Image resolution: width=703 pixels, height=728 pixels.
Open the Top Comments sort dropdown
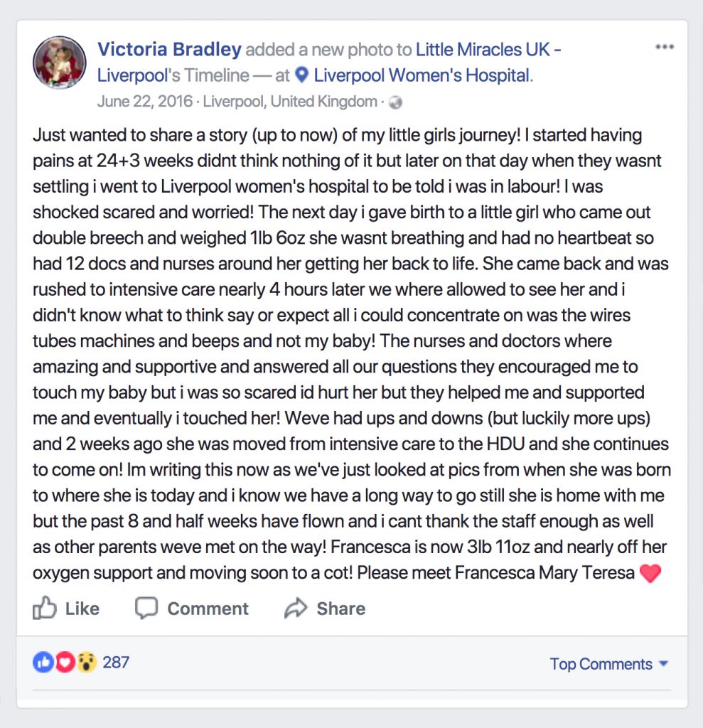tap(601, 664)
